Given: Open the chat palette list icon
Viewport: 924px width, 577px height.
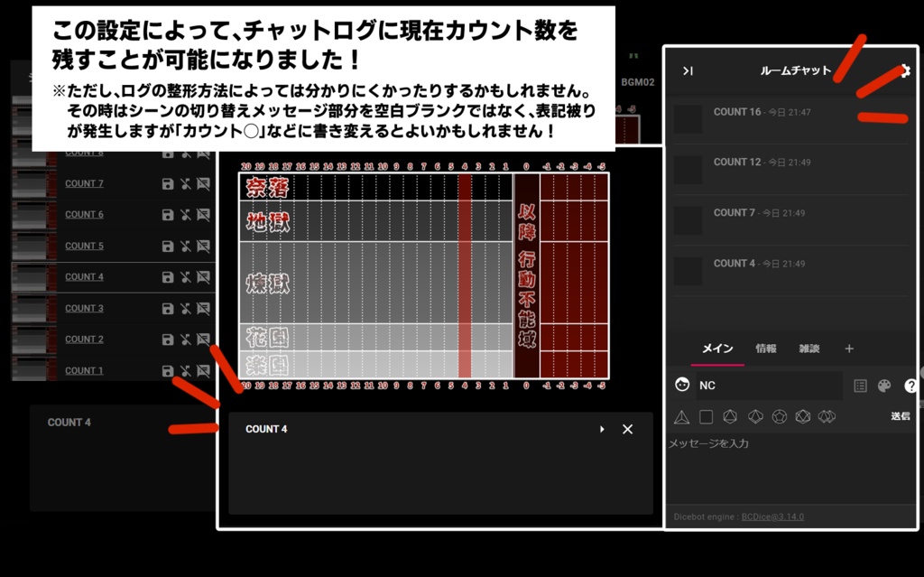Looking at the screenshot, I should [861, 385].
